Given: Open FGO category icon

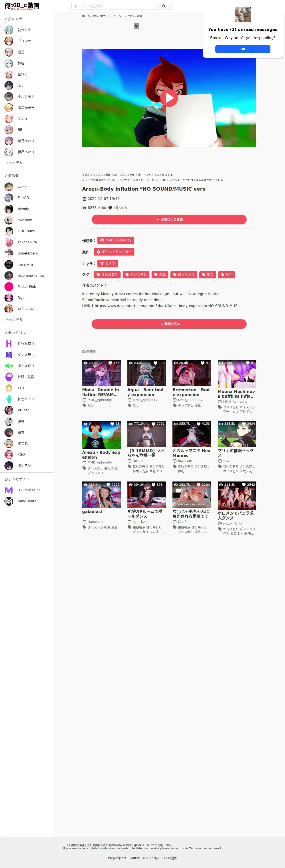Looking at the screenshot, I should (x=9, y=455).
